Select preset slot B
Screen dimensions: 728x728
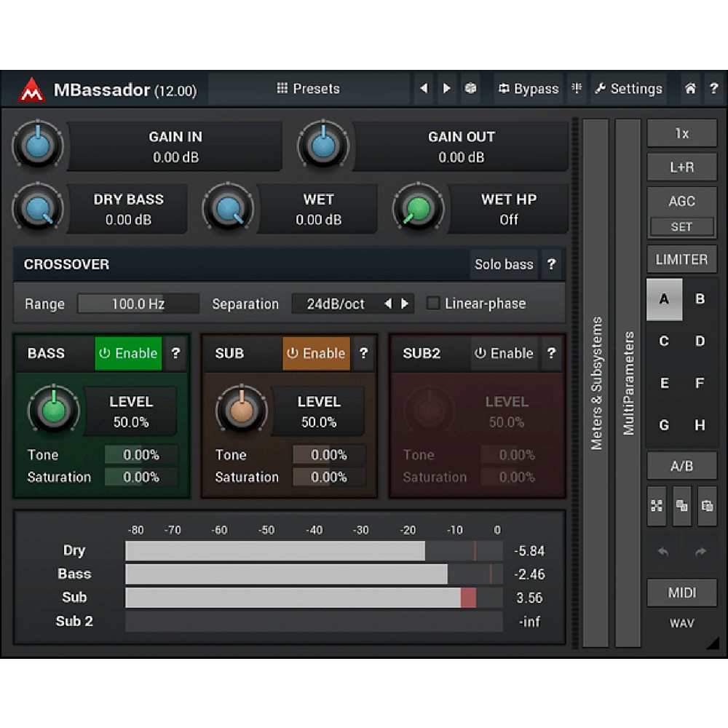[x=700, y=299]
